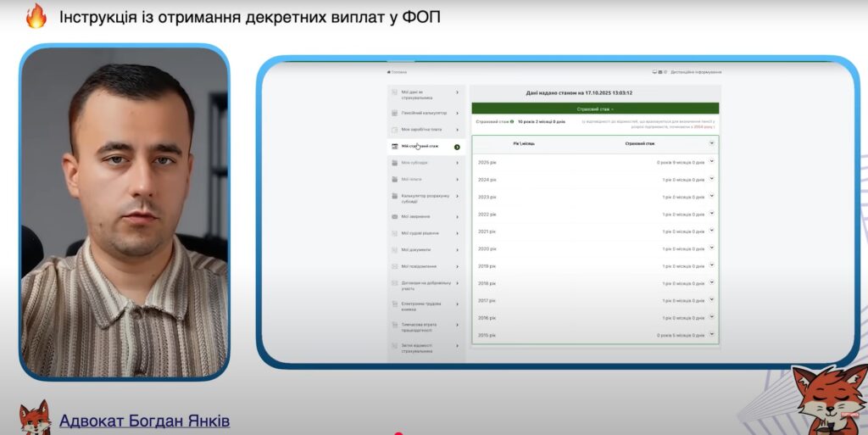Click the icon beside Електронна трудова книжка
This screenshot has height=435, width=868.
click(x=395, y=304)
